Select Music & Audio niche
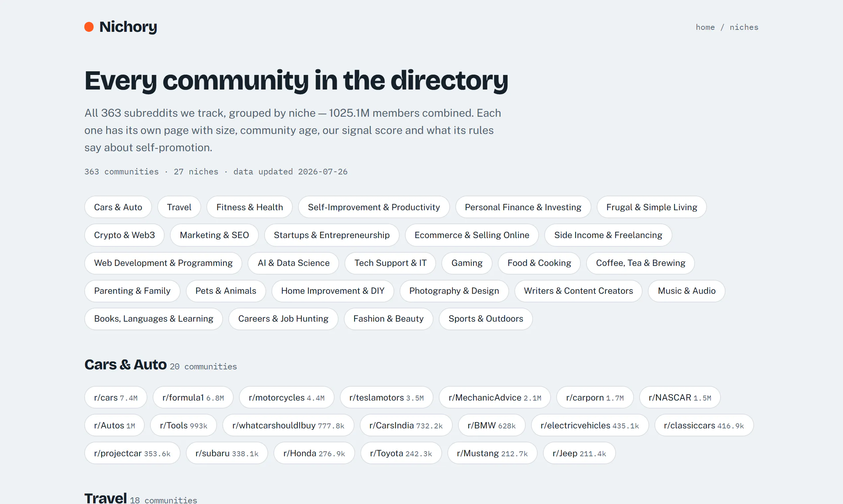Viewport: 843px width, 504px height. coord(686,291)
